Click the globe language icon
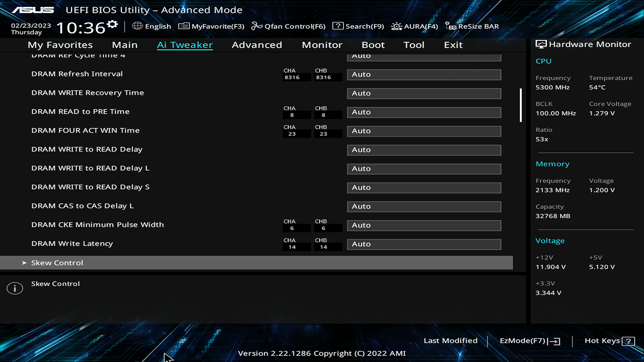The height and width of the screenshot is (362, 644). coord(137,26)
